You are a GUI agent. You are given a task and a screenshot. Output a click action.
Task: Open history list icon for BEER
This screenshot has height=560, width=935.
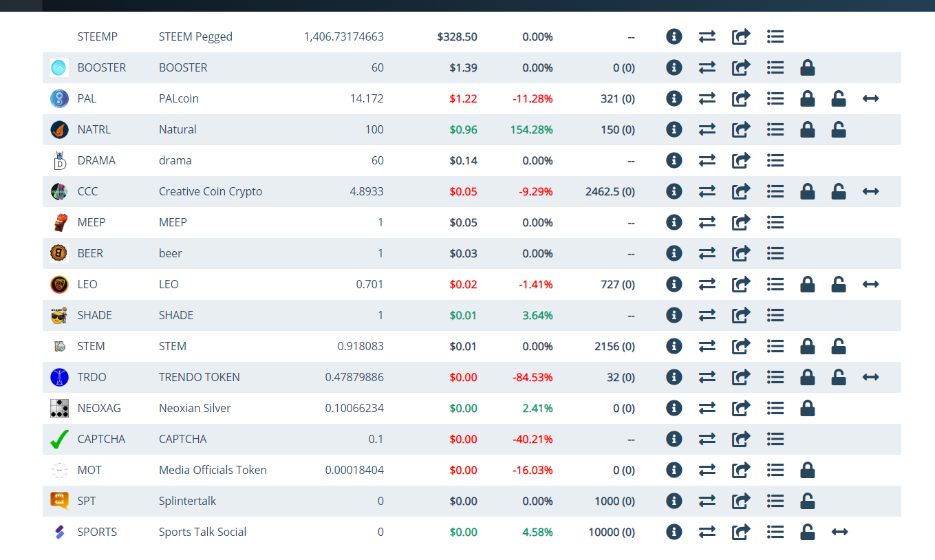[x=775, y=253]
